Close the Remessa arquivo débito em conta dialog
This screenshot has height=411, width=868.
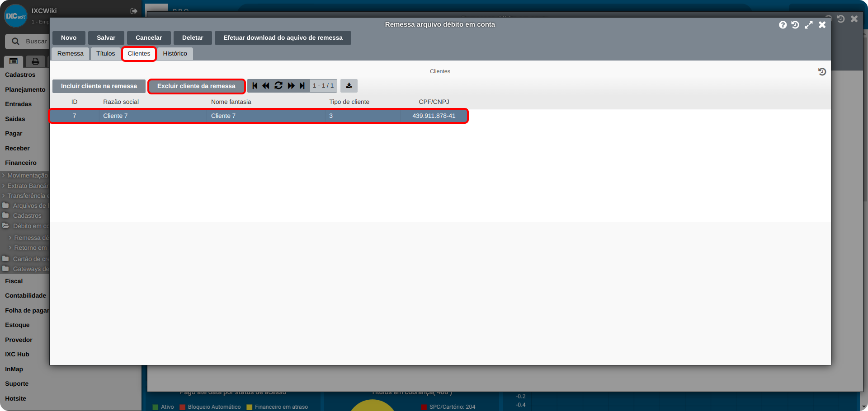click(x=822, y=25)
